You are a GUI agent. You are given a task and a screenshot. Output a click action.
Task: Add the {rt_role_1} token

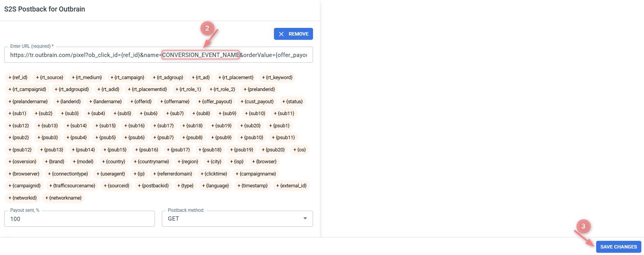[188, 89]
